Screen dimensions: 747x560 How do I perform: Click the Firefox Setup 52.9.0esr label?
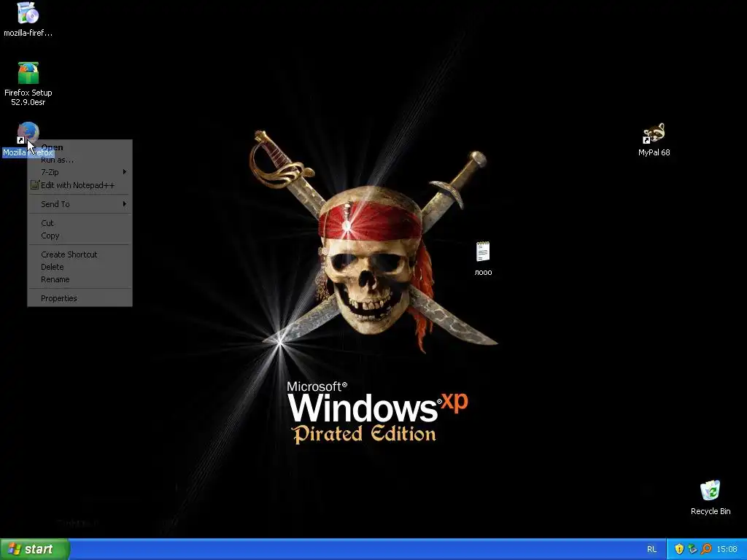28,97
